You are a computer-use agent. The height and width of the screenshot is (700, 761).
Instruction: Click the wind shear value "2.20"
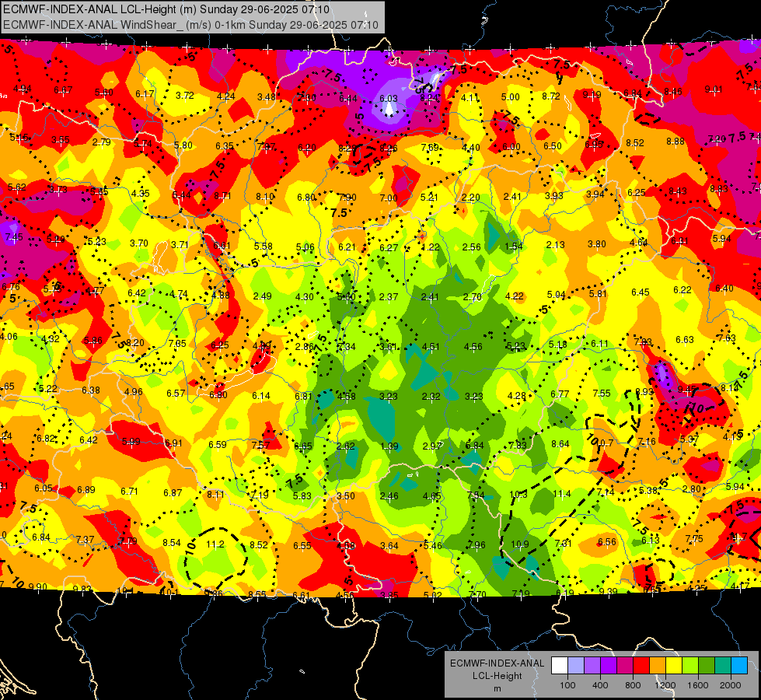[x=471, y=198]
